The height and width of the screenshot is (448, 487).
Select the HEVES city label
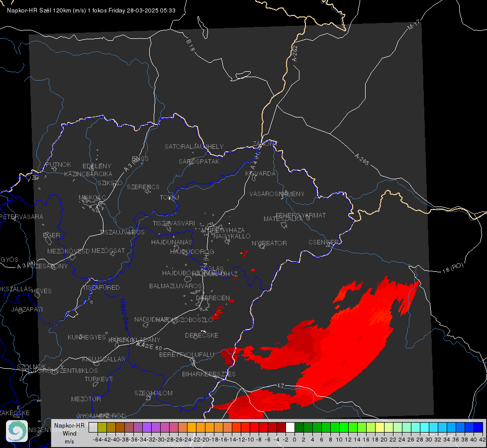(x=42, y=291)
